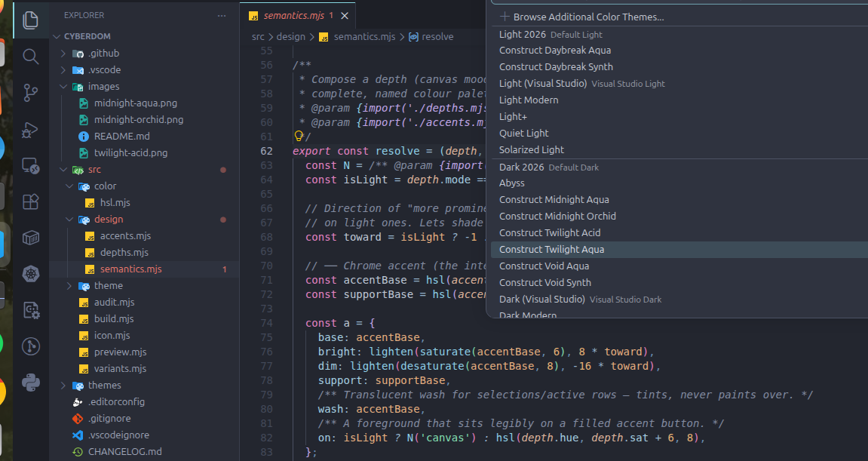
Task: Click the Explorer more actions ellipsis
Action: [222, 16]
